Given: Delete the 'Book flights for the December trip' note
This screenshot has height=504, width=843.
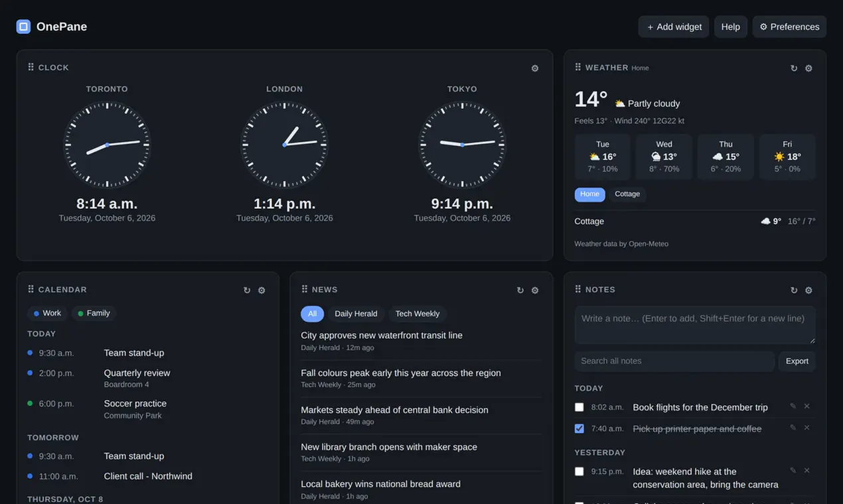Looking at the screenshot, I should [807, 407].
